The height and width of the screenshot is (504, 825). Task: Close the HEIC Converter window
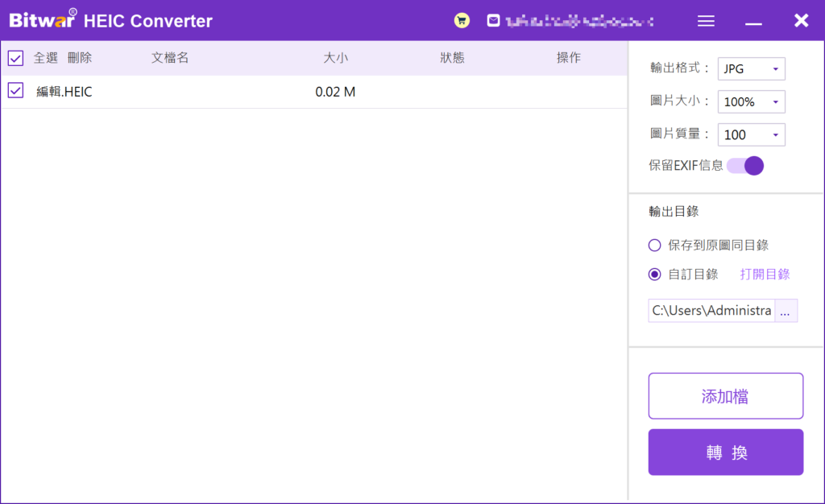pyautogui.click(x=801, y=20)
